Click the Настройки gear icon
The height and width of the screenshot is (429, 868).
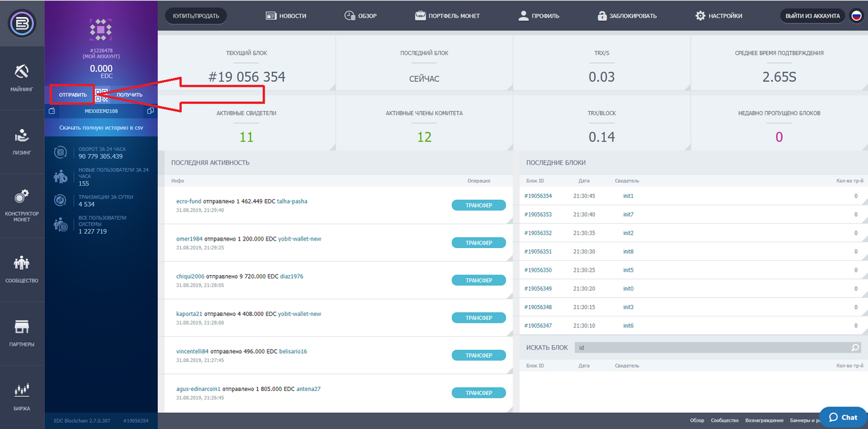pos(701,16)
